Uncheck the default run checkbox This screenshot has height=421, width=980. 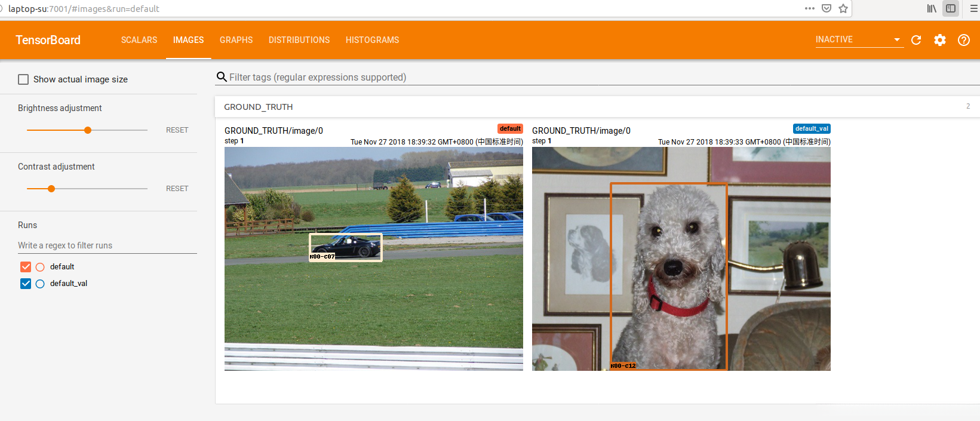(x=26, y=267)
